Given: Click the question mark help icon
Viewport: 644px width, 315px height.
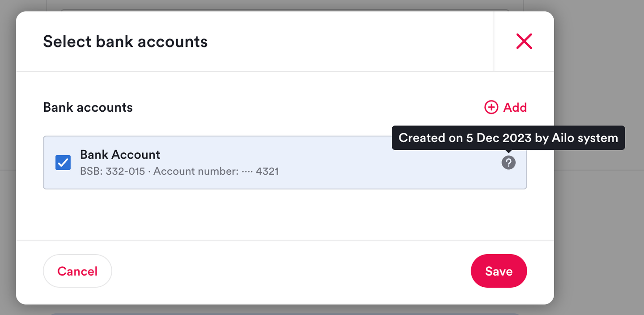Looking at the screenshot, I should [x=508, y=163].
